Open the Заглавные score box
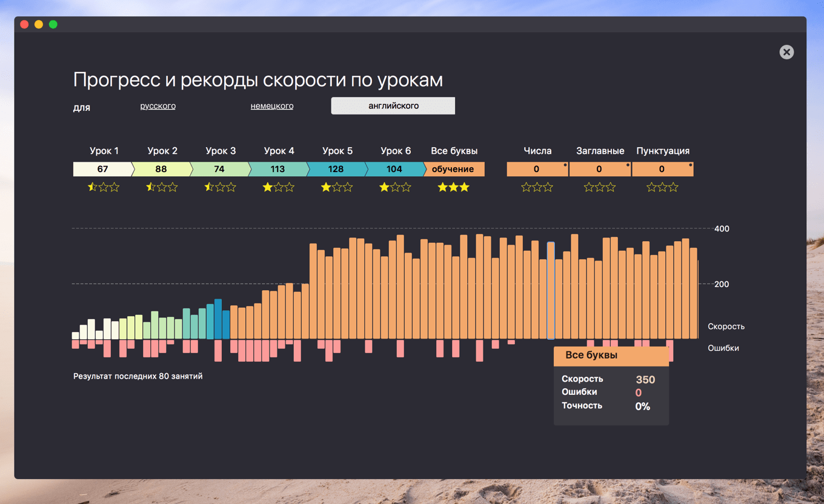Screen dimensions: 824x504 tap(600, 169)
